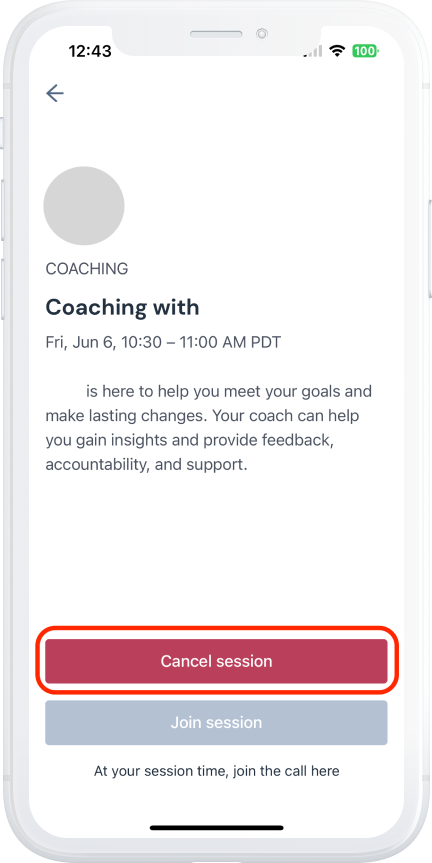The width and height of the screenshot is (432, 863).
Task: Click the phone's volume down button
Action: [x=2, y=289]
